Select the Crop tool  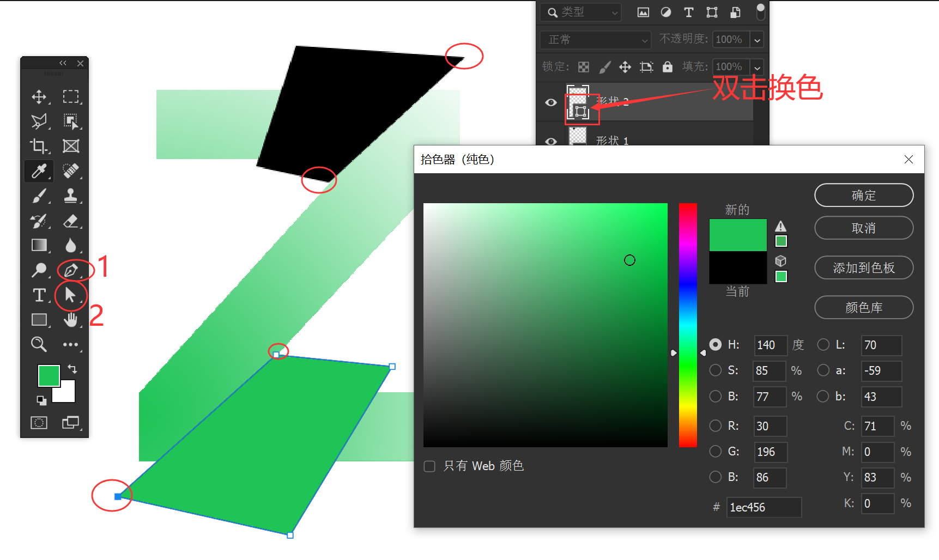(x=39, y=146)
